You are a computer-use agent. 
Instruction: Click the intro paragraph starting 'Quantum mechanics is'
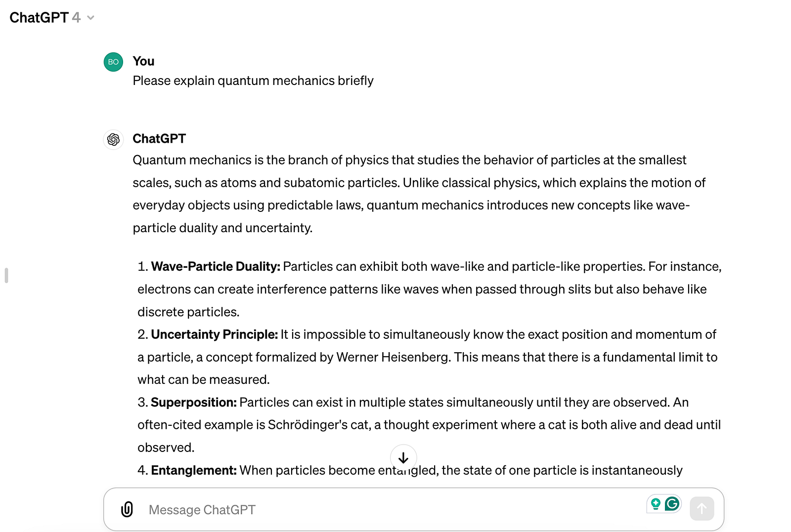point(419,194)
